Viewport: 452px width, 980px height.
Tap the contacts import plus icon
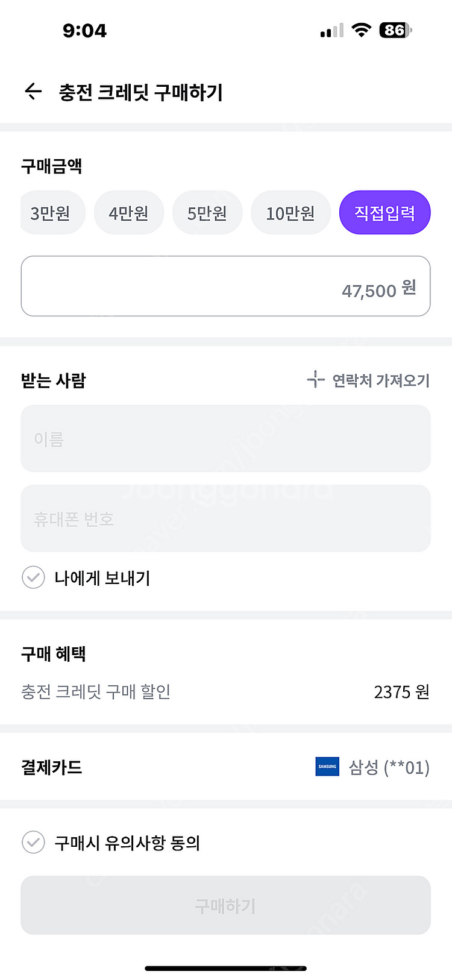coord(316,380)
